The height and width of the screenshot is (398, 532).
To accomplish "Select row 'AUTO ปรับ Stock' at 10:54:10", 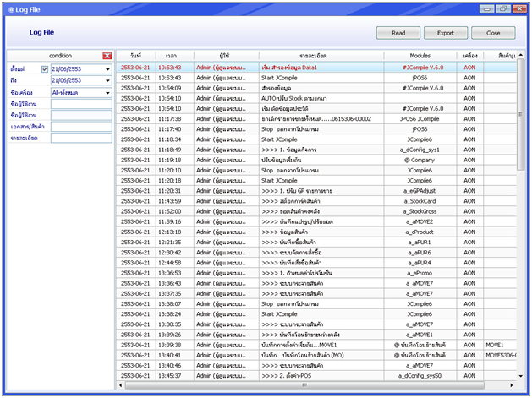I will (317, 98).
